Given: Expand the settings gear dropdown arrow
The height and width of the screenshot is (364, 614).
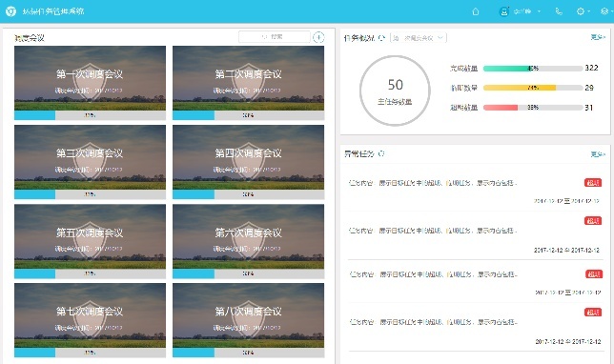Looking at the screenshot, I should point(589,11).
